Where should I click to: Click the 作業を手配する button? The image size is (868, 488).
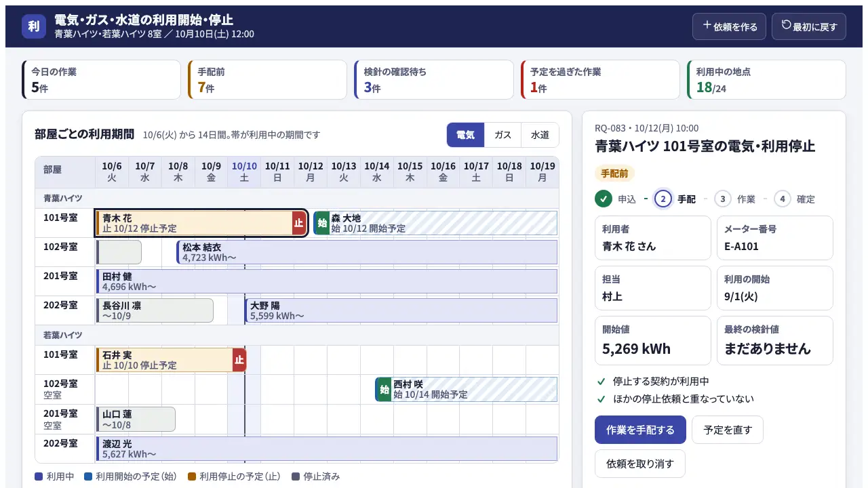640,430
